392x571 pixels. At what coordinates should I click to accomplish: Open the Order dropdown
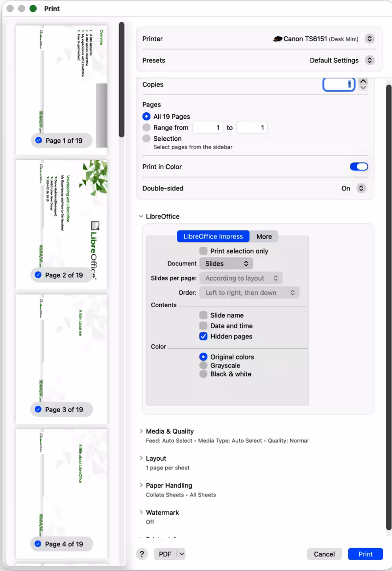[249, 293]
